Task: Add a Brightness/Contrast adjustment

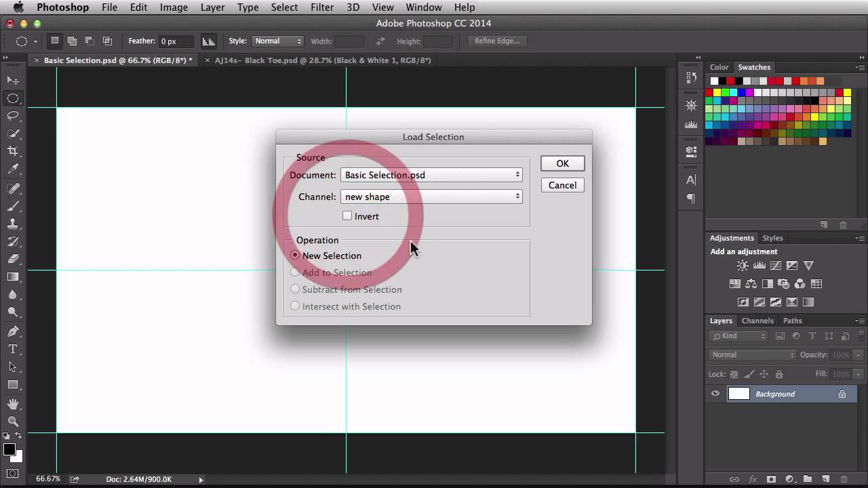Action: pyautogui.click(x=743, y=266)
